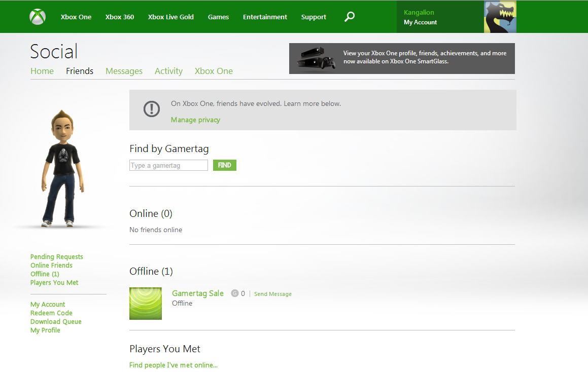
Task: Click Send Message for Gamertag Sale
Action: (272, 294)
